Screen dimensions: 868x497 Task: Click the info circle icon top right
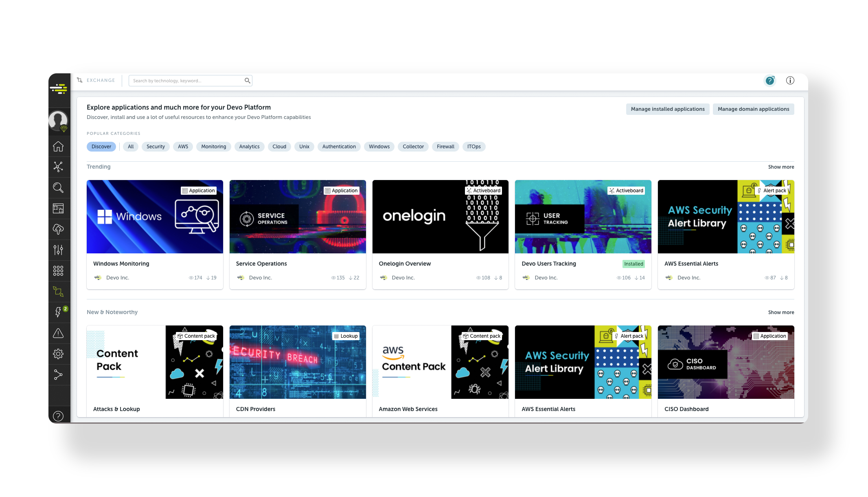(790, 81)
